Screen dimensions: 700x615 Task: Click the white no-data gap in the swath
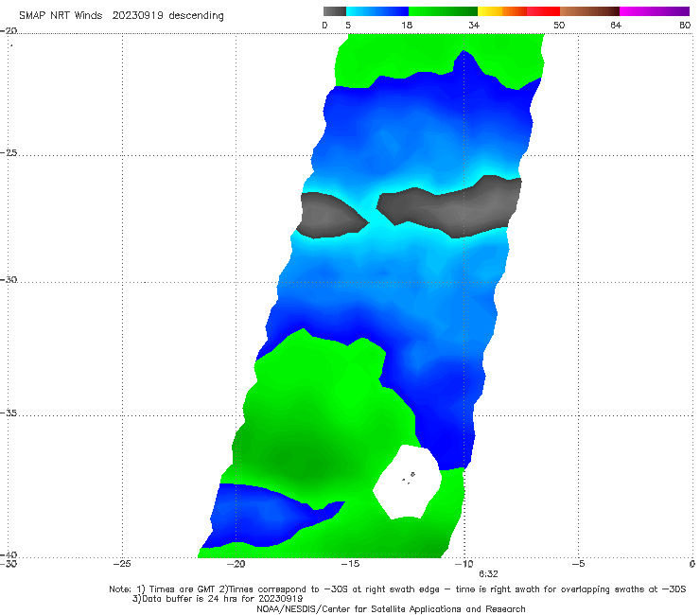[407, 483]
